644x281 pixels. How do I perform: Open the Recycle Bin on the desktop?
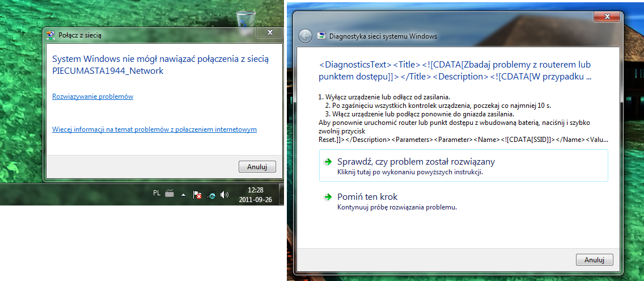click(x=245, y=19)
